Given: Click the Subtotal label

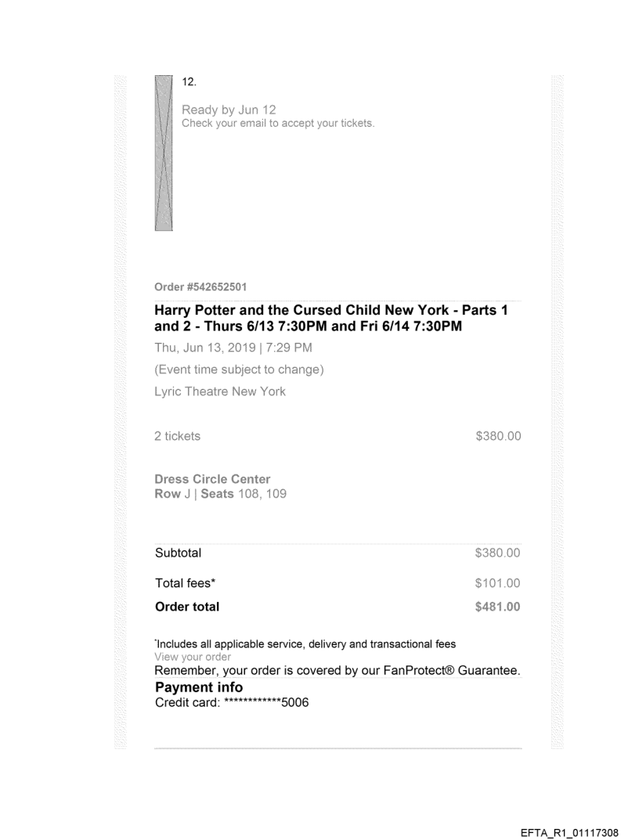Looking at the screenshot, I should tap(178, 553).
